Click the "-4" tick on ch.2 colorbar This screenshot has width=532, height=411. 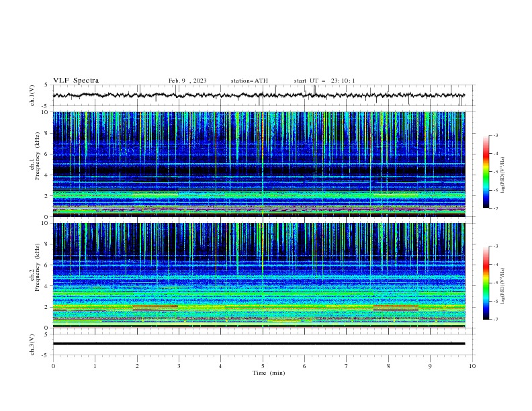click(495, 265)
